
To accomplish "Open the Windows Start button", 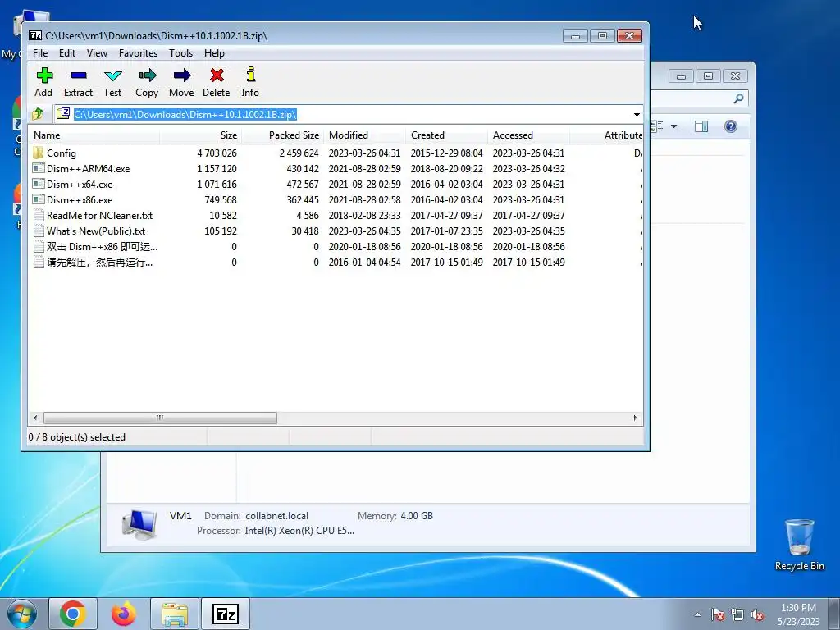I will click(x=21, y=614).
